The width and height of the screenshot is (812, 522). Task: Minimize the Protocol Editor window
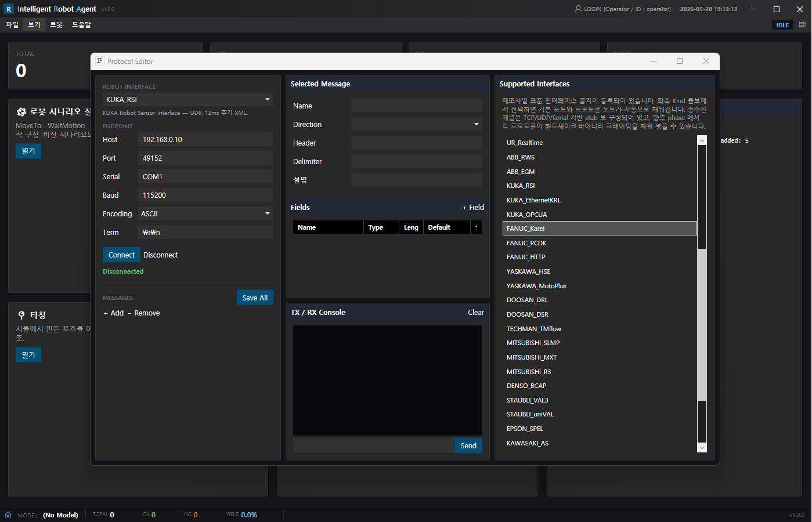point(654,61)
